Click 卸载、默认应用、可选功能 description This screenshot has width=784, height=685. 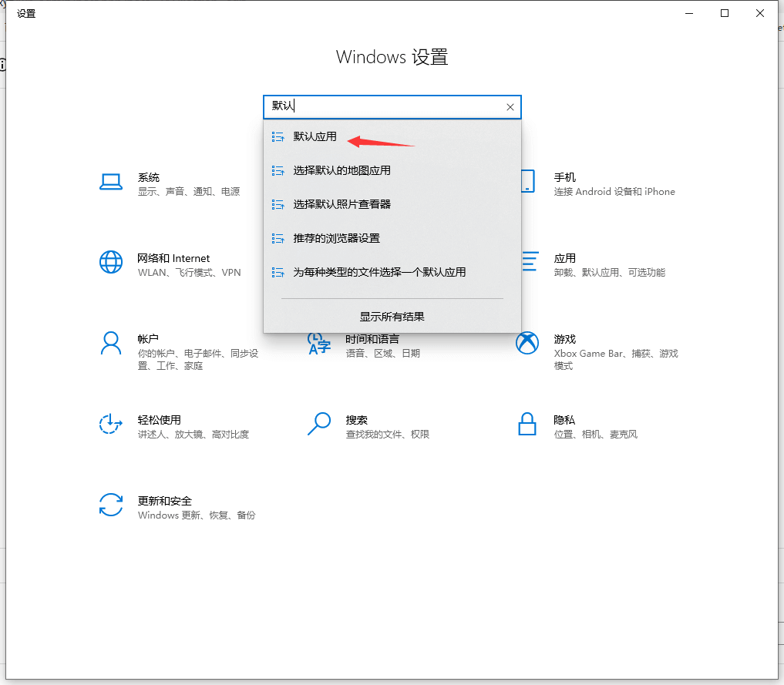[610, 272]
